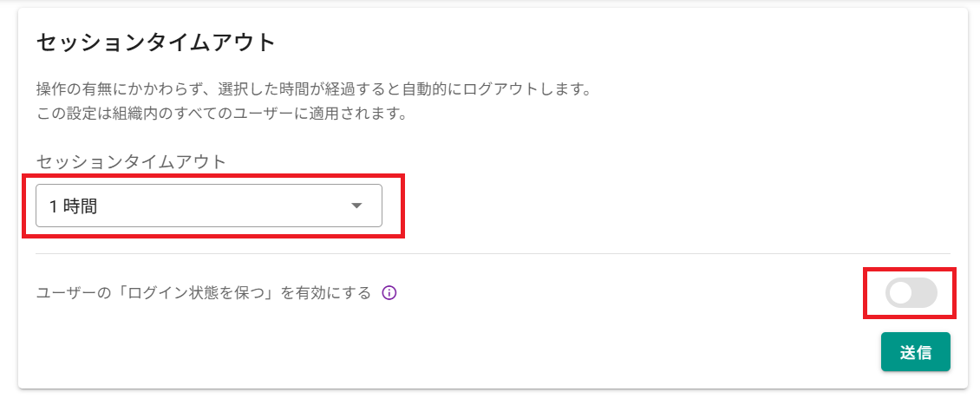
Task: Click the description line about 自動的にログアウト
Action: (x=313, y=90)
